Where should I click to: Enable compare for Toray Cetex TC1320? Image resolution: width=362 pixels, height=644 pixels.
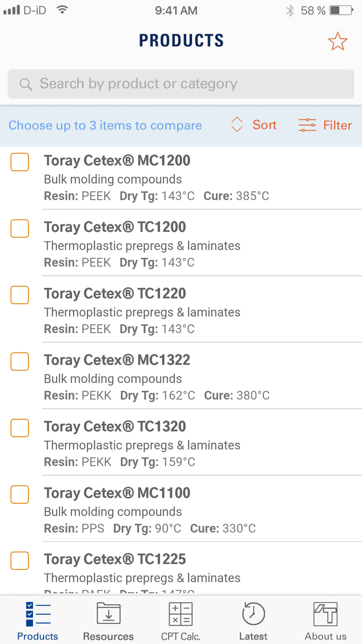tap(20, 428)
